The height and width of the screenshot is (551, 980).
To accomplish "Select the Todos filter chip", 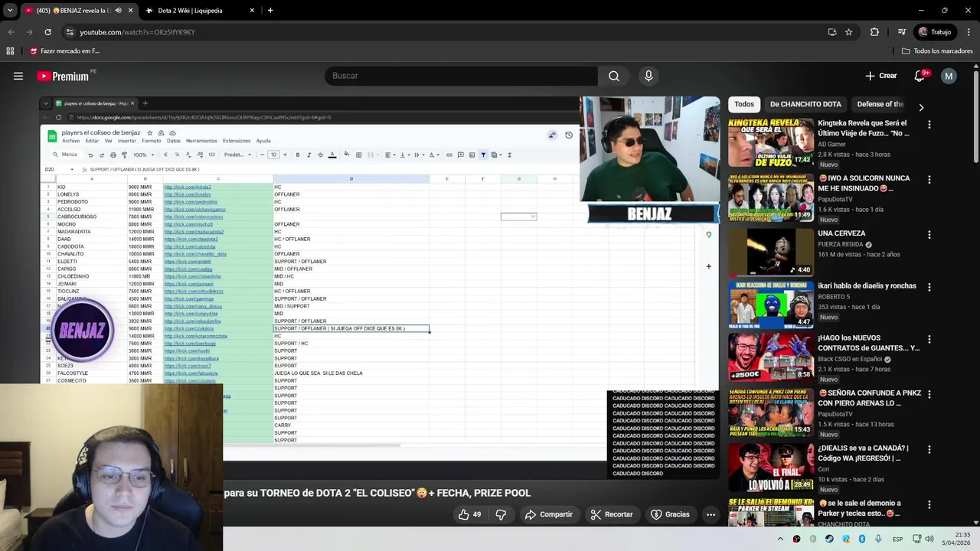I will (x=744, y=104).
